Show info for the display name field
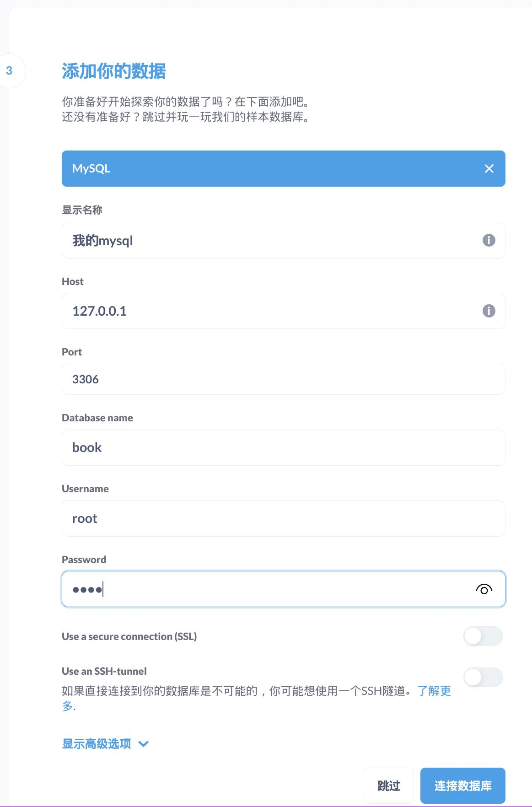 pos(489,240)
